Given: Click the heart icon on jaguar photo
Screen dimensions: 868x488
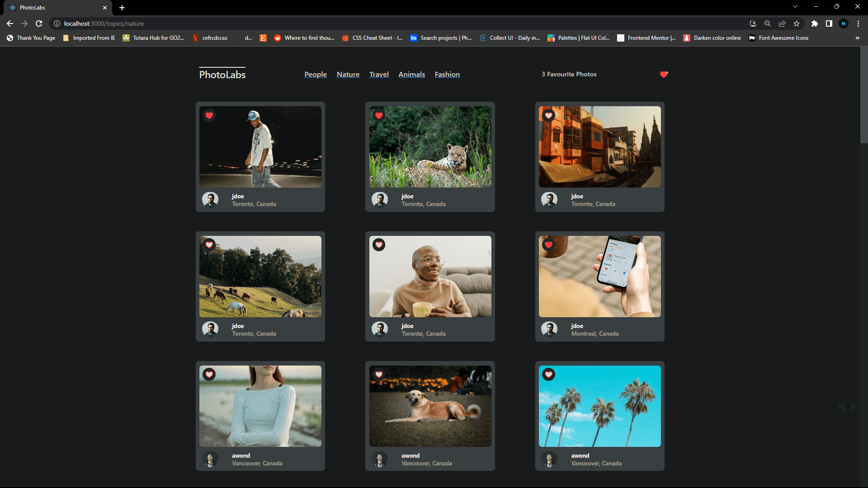Looking at the screenshot, I should click(379, 115).
